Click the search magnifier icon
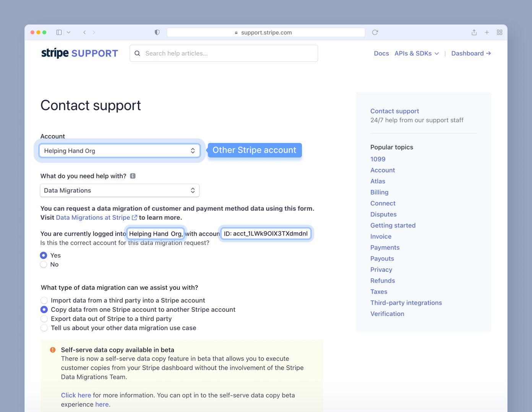 (138, 53)
